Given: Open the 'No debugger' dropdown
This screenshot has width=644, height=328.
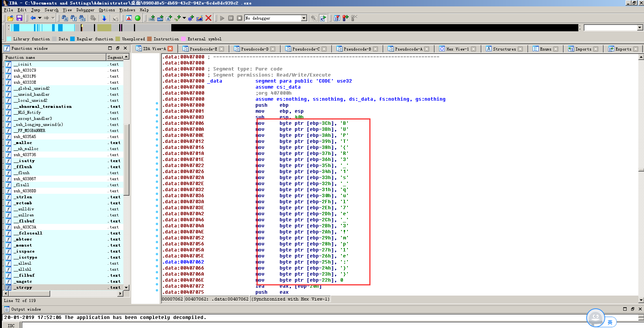Looking at the screenshot, I should tap(304, 18).
